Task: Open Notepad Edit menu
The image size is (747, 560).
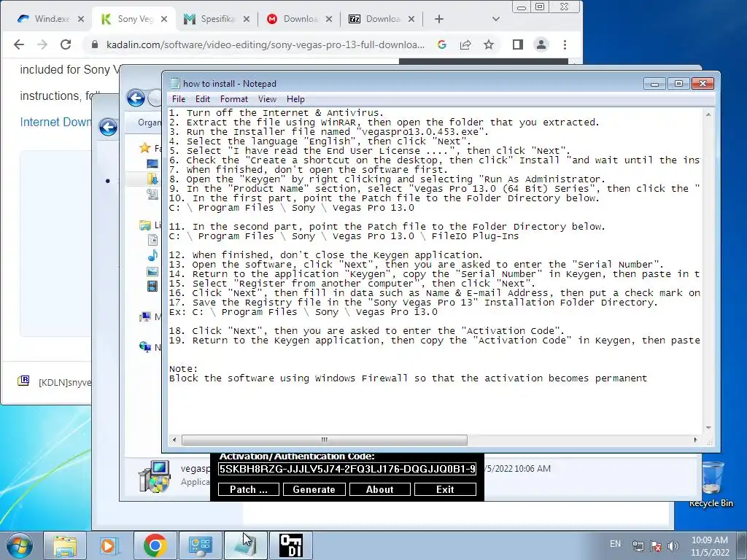Action: coord(203,99)
